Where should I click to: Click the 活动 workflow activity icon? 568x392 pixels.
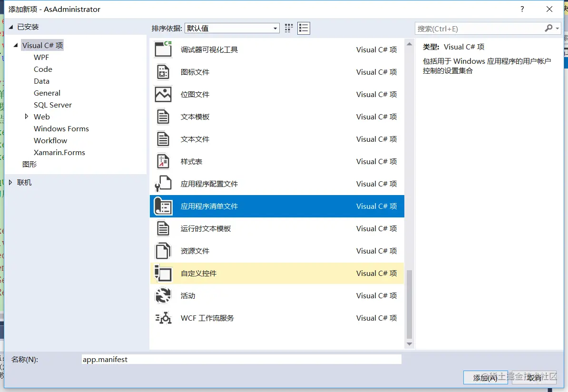click(x=163, y=295)
